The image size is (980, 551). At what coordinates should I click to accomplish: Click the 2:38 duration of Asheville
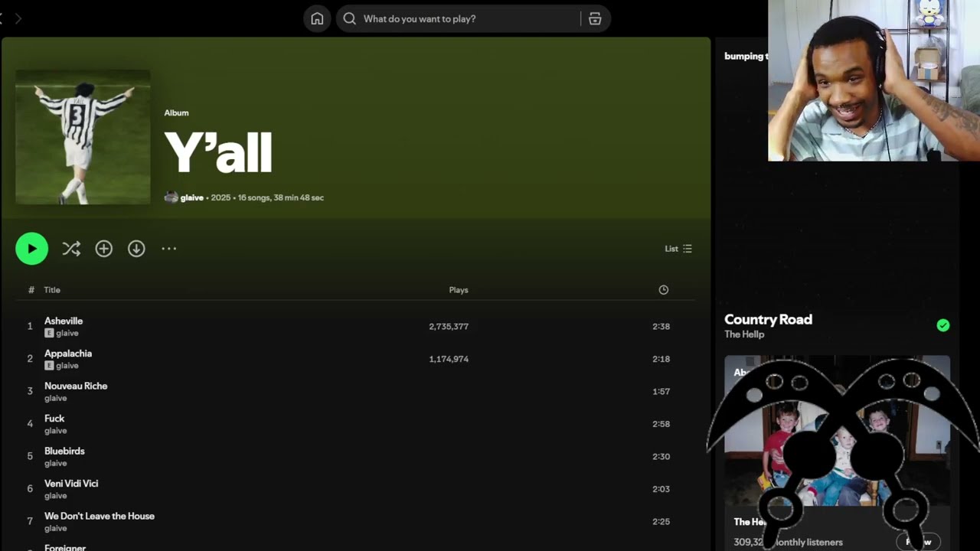pyautogui.click(x=661, y=327)
